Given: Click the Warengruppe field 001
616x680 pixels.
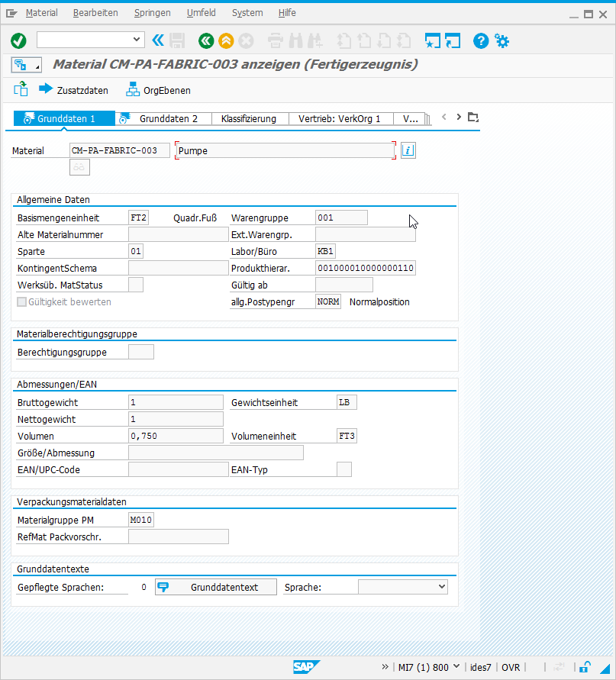Looking at the screenshot, I should pos(341,218).
